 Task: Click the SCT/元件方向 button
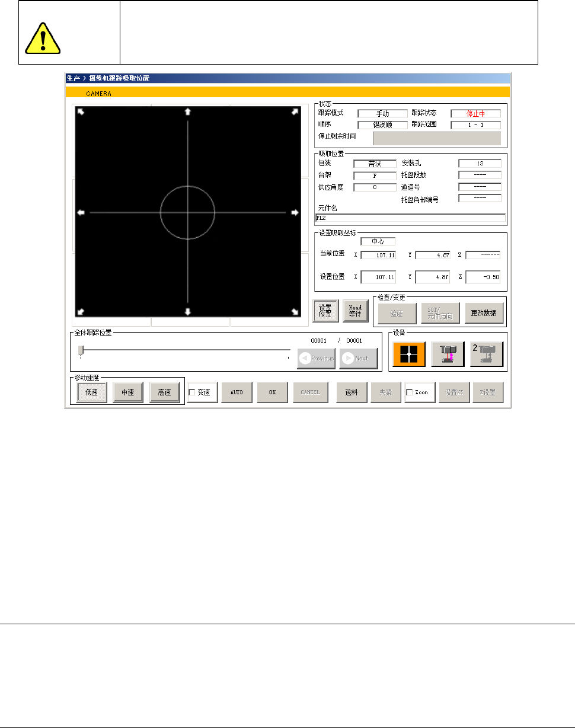point(440,312)
